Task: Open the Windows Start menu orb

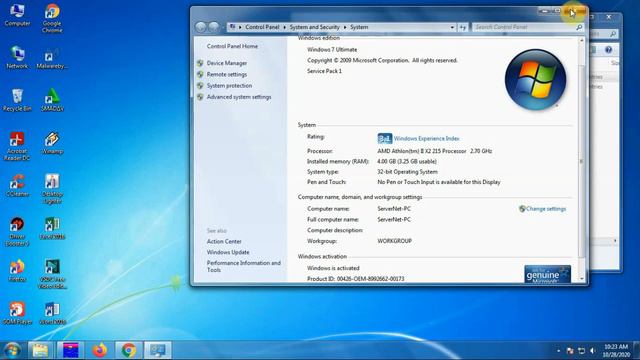Action: 12,350
